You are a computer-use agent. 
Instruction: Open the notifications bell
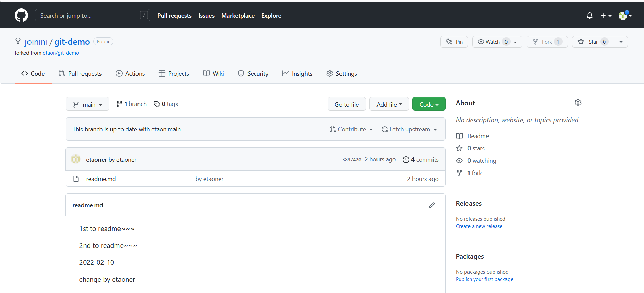pyautogui.click(x=590, y=16)
